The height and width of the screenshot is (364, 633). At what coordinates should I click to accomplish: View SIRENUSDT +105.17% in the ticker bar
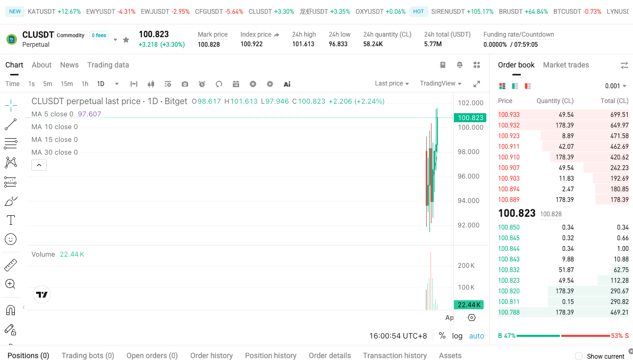[462, 10]
